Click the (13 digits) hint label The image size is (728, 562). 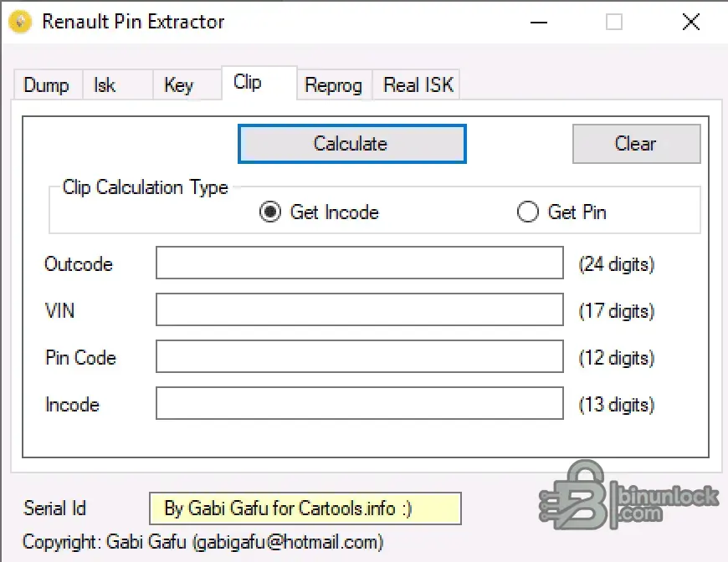(x=617, y=405)
